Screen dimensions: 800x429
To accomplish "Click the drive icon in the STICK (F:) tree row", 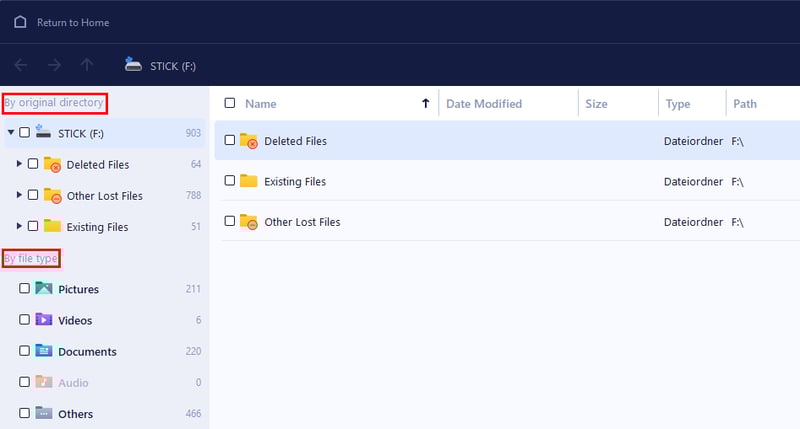I will click(x=43, y=132).
